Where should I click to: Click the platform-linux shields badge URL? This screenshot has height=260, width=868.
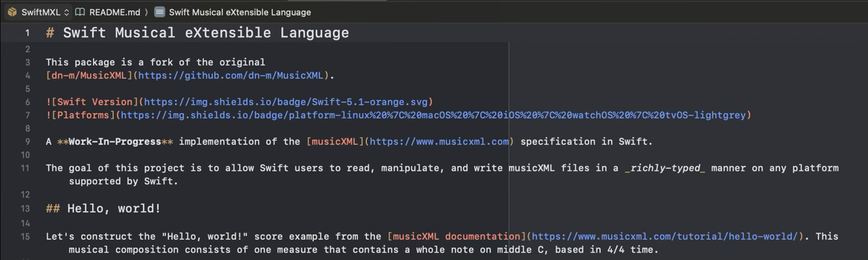[x=433, y=115]
